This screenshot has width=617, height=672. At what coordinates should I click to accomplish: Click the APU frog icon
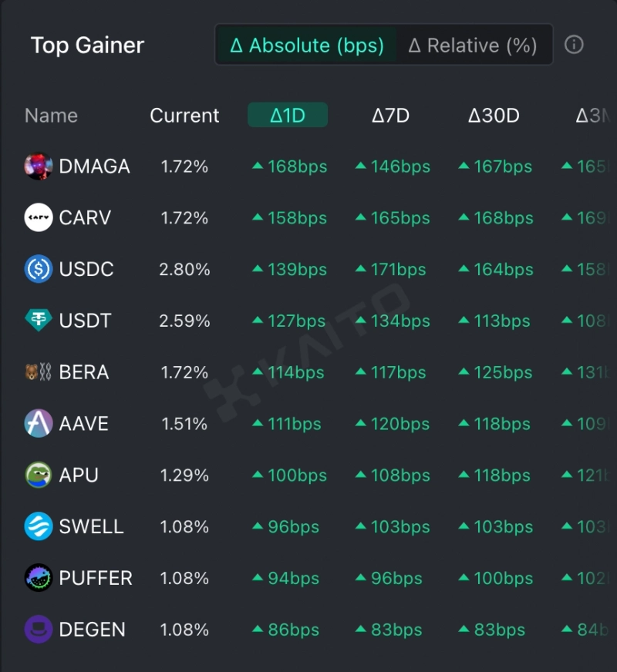pos(39,475)
